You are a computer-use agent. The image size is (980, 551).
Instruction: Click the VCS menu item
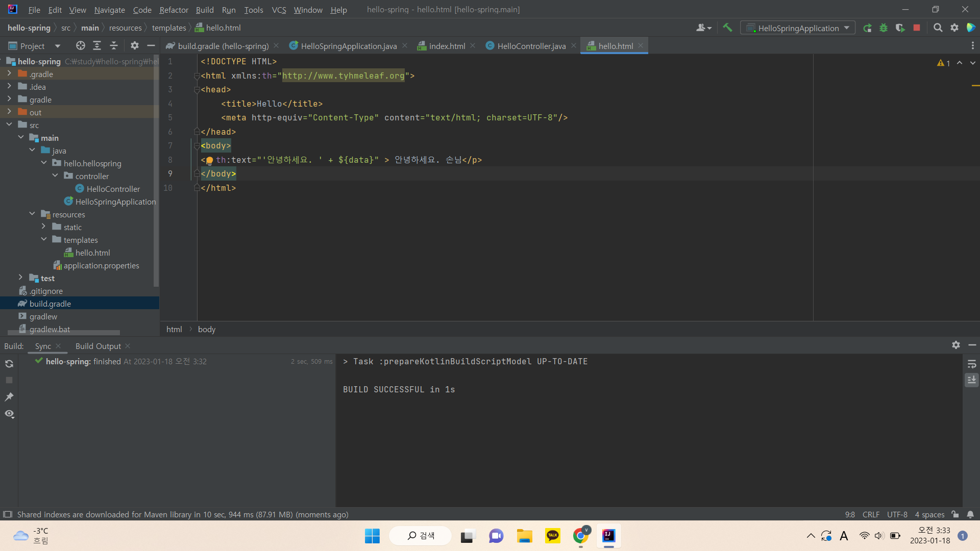pos(278,9)
